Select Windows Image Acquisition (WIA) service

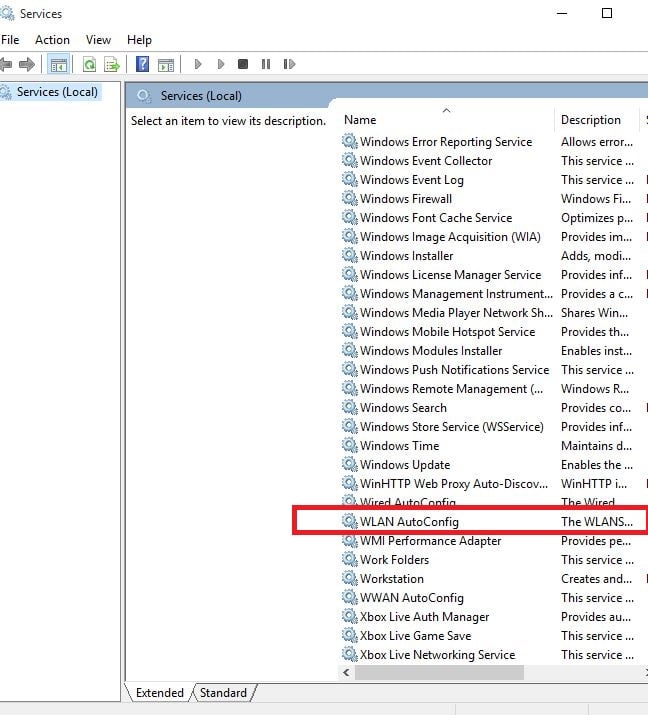(x=450, y=237)
